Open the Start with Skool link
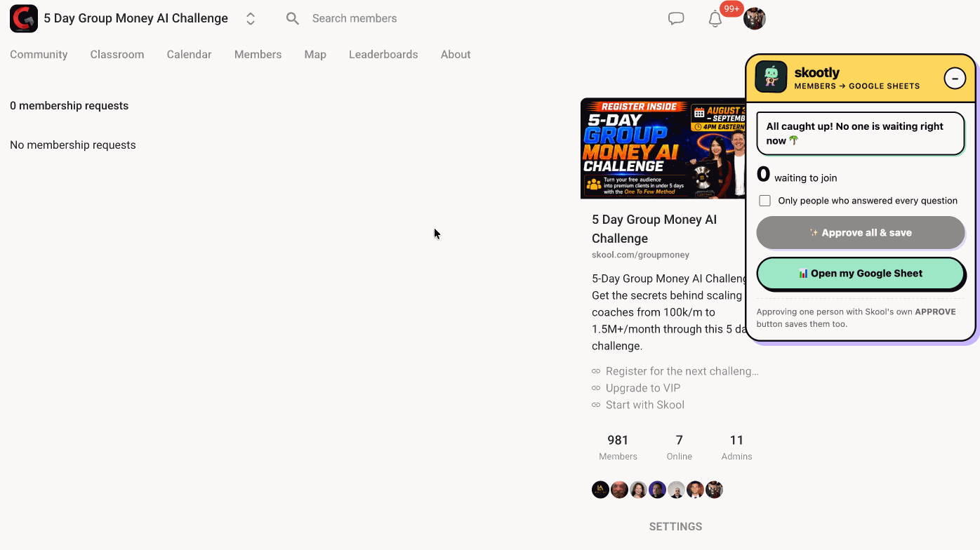The width and height of the screenshot is (980, 550). (644, 405)
